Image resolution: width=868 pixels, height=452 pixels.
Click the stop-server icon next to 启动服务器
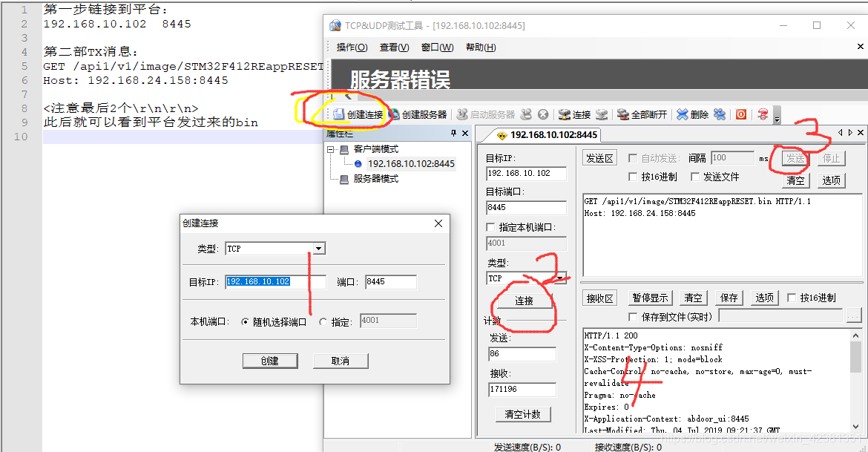coord(526,114)
